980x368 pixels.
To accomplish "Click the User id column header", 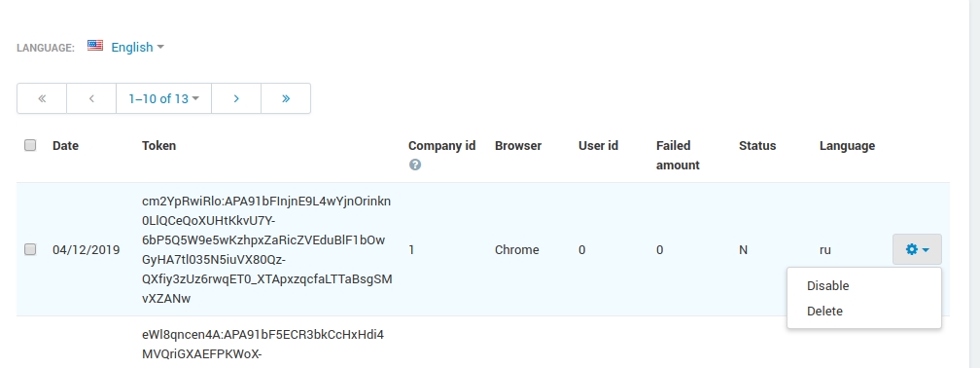I will pyautogui.click(x=598, y=145).
